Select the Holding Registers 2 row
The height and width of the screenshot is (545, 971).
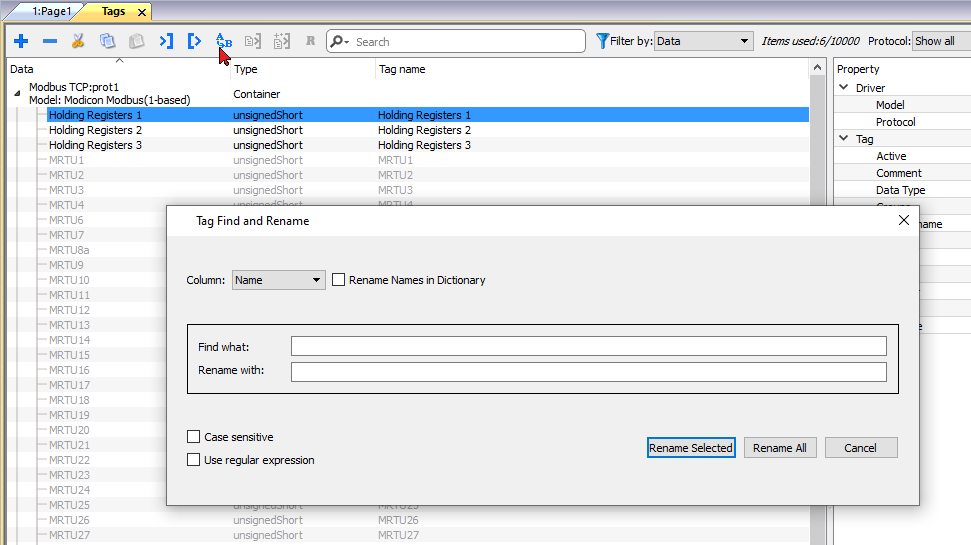427,130
